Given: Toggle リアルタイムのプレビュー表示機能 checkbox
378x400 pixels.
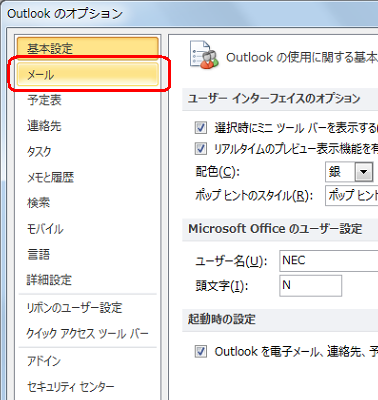Looking at the screenshot, I should tap(201, 148).
